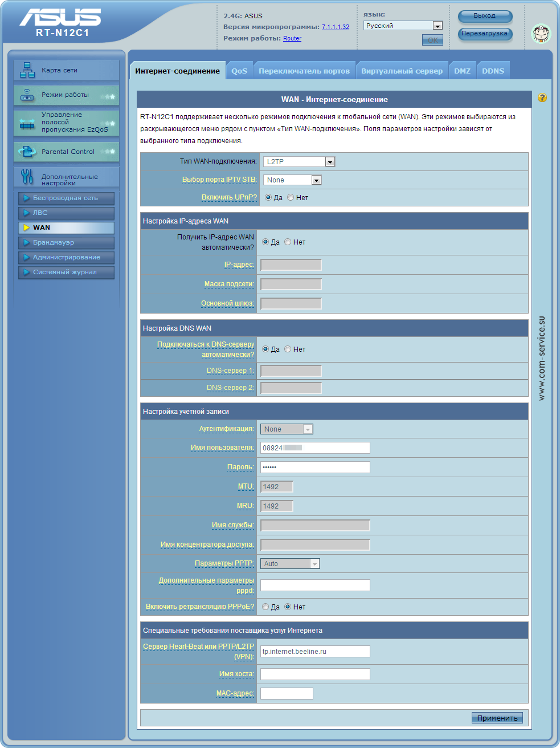The width and height of the screenshot is (560, 748).
Task: Click the mascot avatar icon in header
Action: (541, 34)
